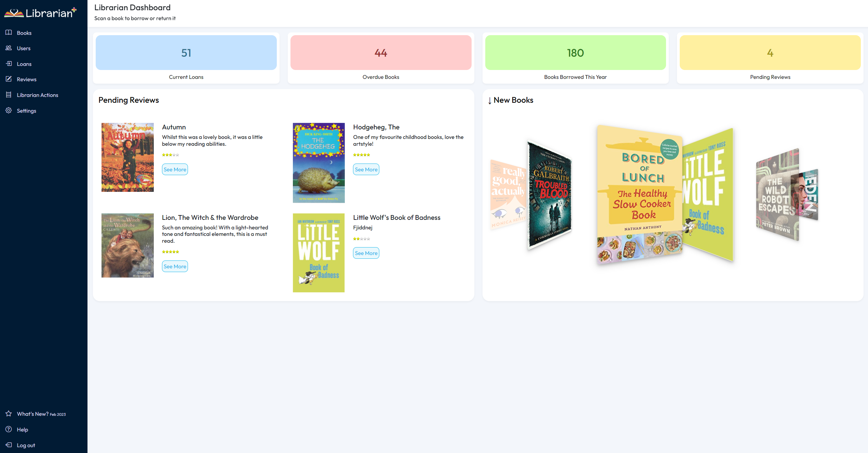Click the Reviews pencil icon
Viewport: 868px width, 453px height.
[x=9, y=79]
